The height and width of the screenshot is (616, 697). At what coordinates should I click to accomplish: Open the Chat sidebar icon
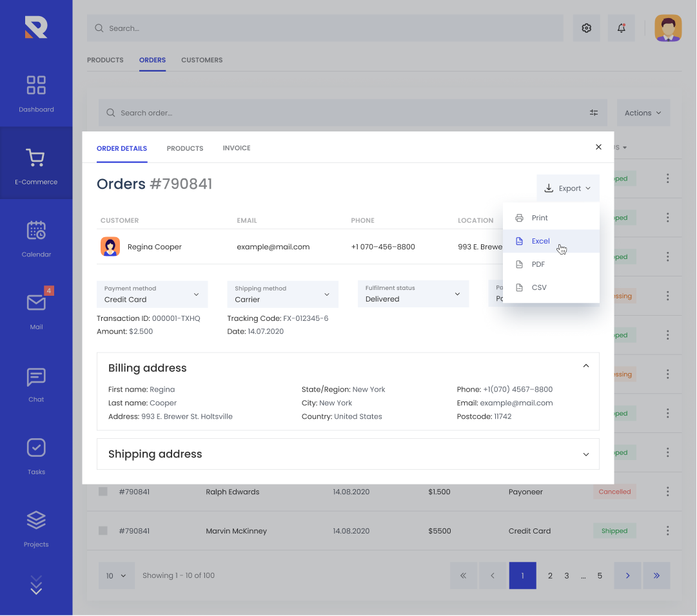point(36,377)
